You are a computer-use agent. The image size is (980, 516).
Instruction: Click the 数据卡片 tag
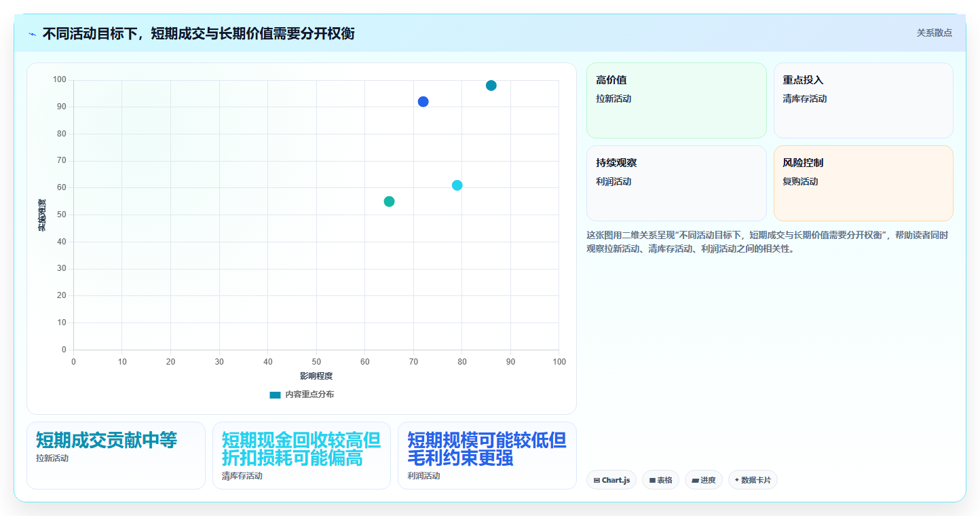[x=753, y=480]
